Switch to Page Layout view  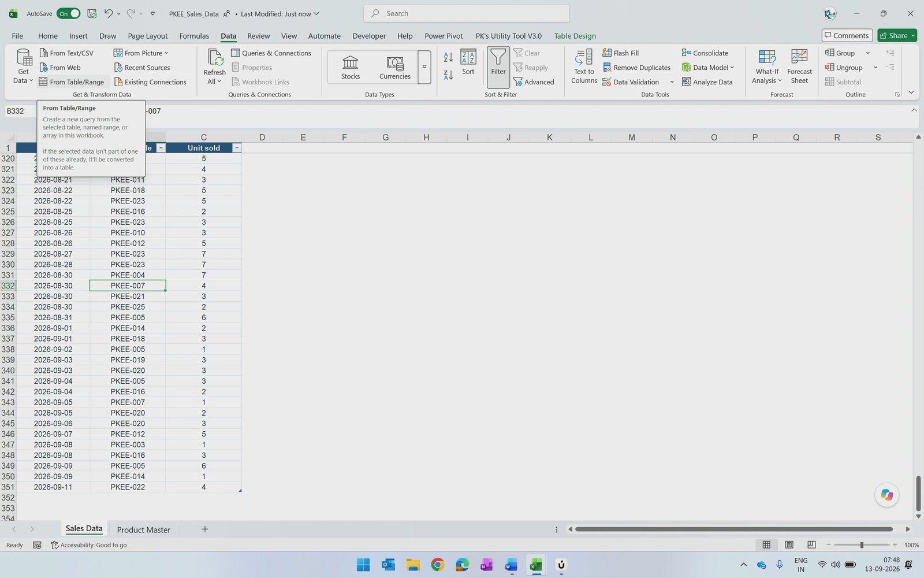pos(789,544)
